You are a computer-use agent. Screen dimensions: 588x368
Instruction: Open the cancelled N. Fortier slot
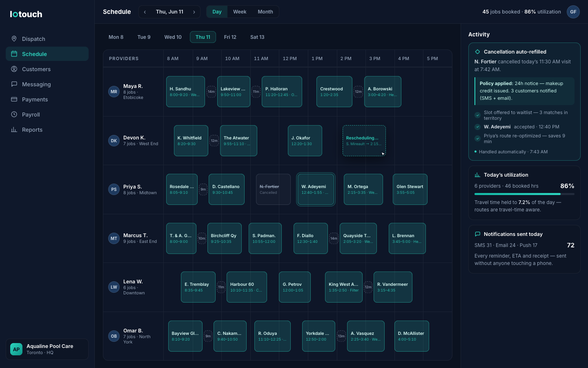pyautogui.click(x=273, y=189)
